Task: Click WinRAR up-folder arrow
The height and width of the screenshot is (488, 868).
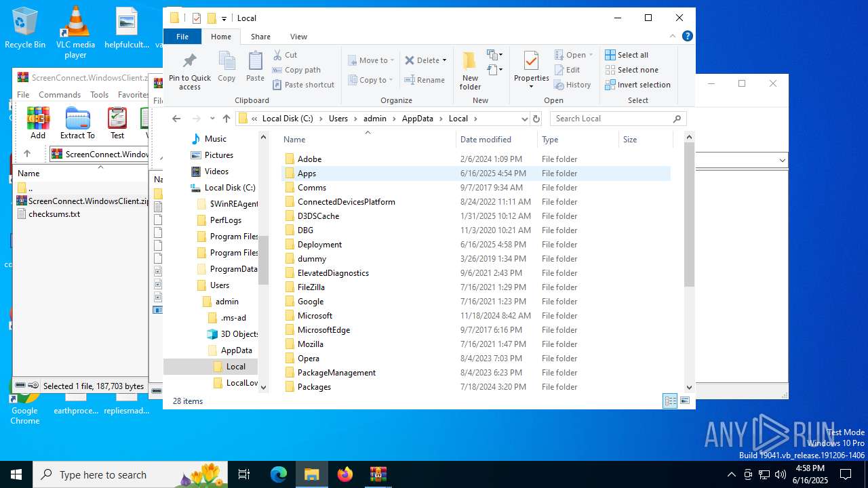Action: click(27, 154)
